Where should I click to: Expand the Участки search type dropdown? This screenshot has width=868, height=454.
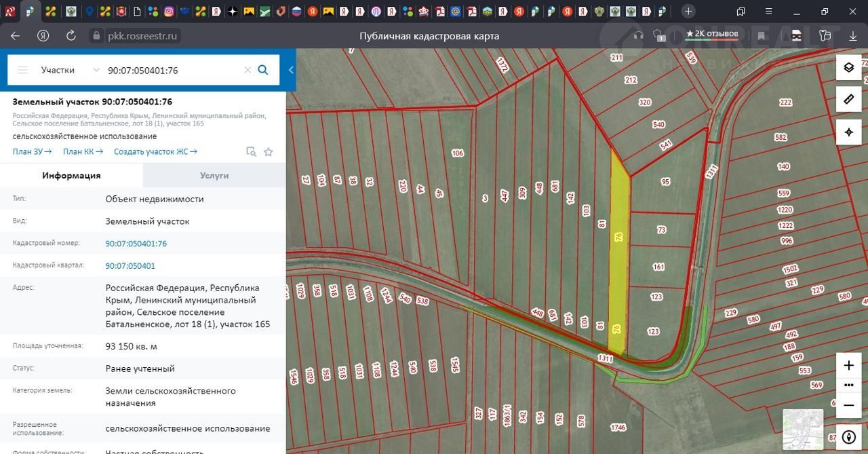(96, 70)
